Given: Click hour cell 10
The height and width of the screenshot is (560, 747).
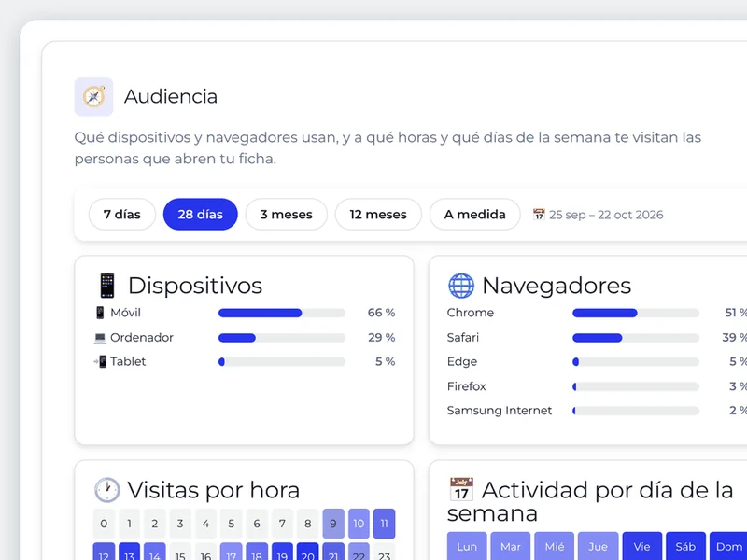Looking at the screenshot, I should [359, 524].
